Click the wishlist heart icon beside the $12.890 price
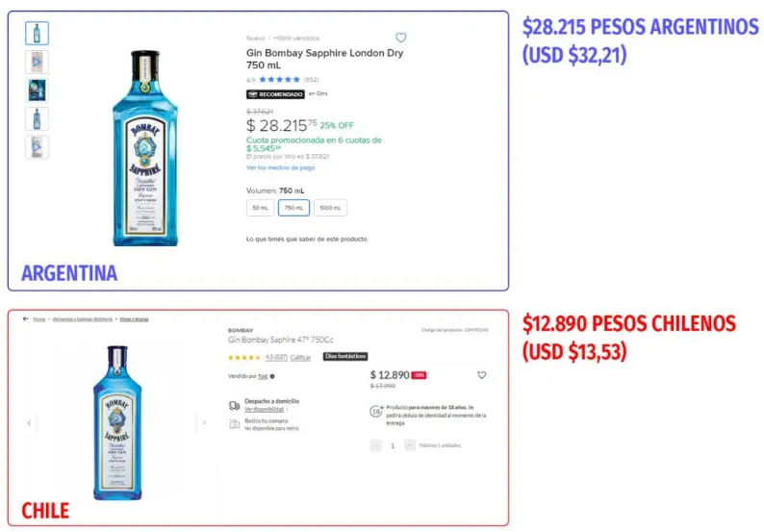764x532 pixels. click(x=482, y=375)
